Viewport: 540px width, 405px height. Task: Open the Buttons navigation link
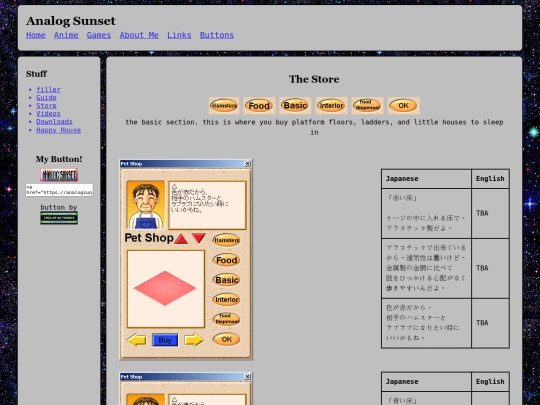click(x=217, y=35)
